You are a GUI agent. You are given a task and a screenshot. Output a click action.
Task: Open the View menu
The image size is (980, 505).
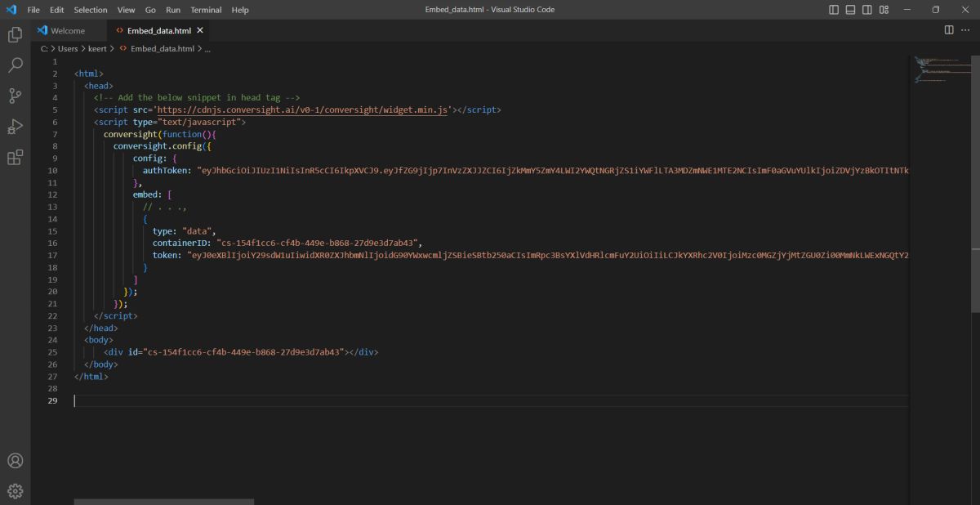coord(126,10)
